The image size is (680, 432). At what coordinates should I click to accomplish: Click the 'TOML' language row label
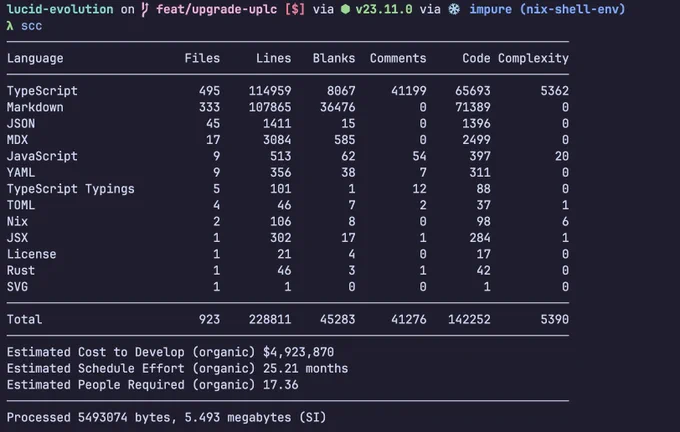[21, 205]
